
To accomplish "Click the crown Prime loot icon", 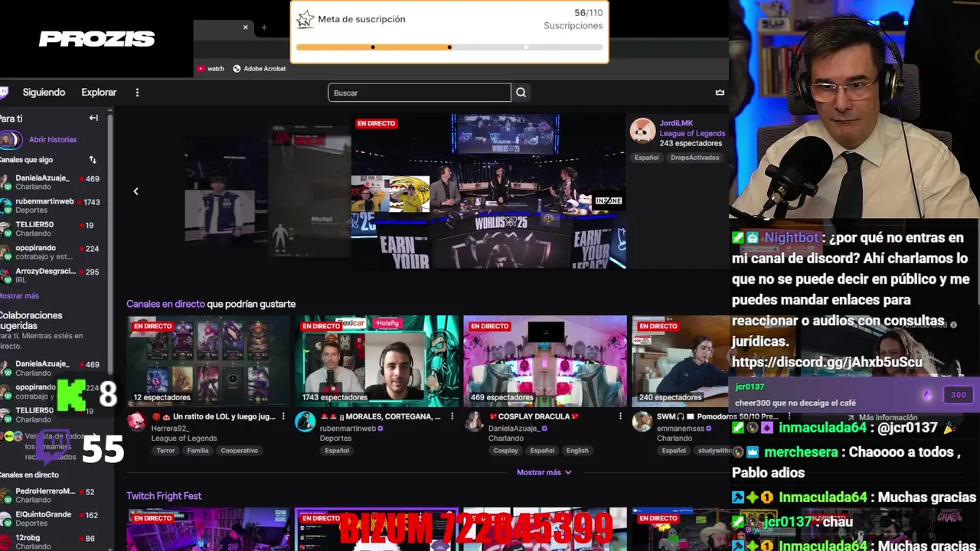I will (720, 93).
